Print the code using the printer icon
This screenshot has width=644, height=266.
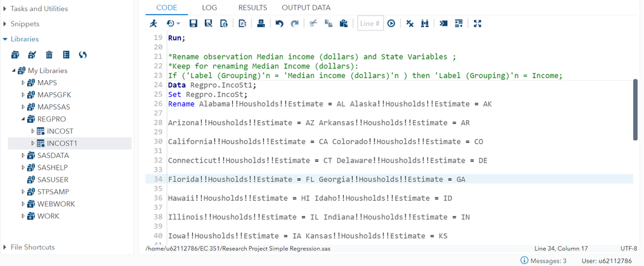tap(261, 23)
